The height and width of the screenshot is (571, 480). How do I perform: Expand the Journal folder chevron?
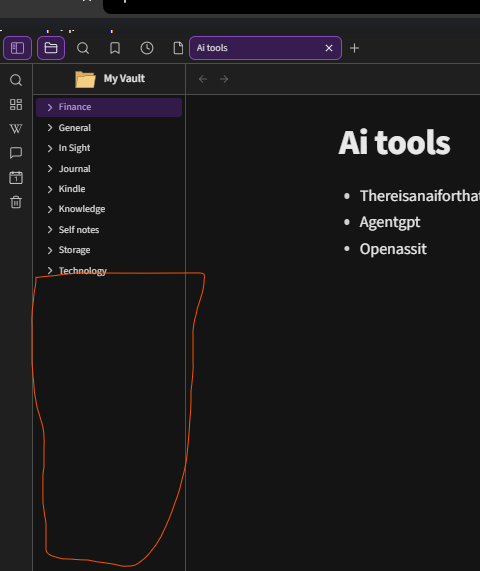[x=50, y=169]
